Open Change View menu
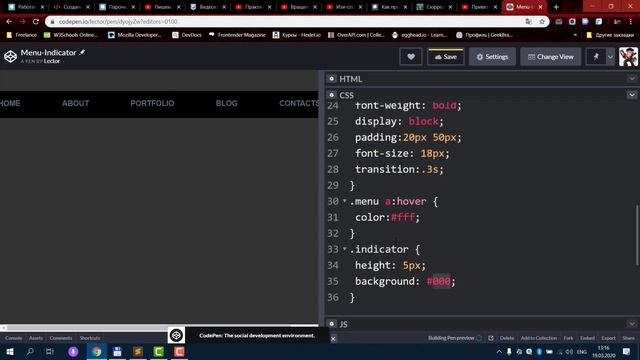The width and height of the screenshot is (640, 360). click(551, 57)
